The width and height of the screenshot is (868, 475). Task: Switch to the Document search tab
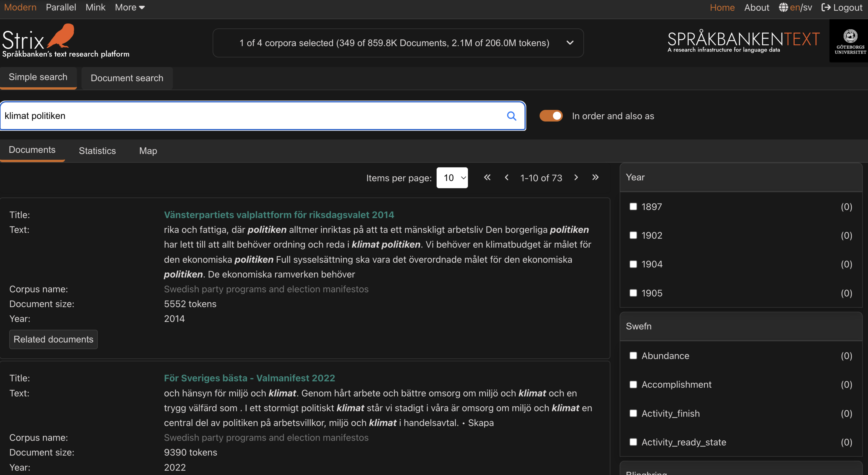[x=127, y=78]
